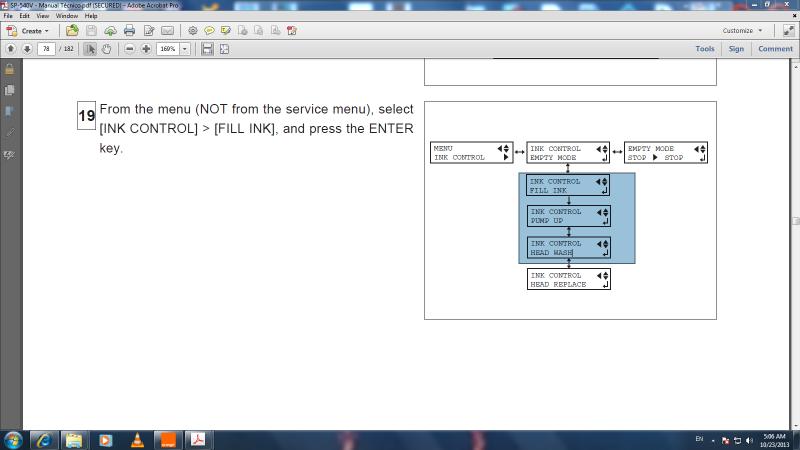The image size is (800, 450).
Task: Open the Edit menu
Action: (24, 16)
